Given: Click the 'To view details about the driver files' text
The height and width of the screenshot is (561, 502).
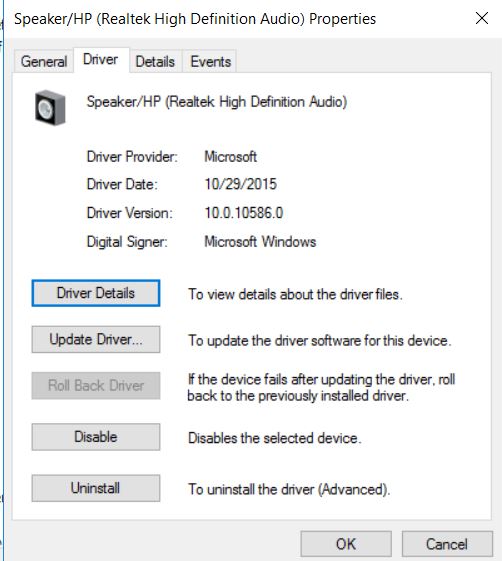Looking at the screenshot, I should 295,294.
